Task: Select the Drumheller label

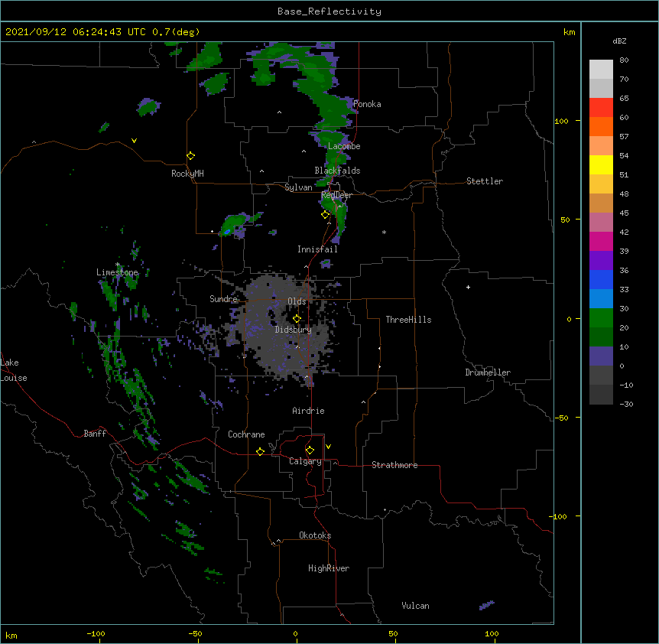Action: click(488, 372)
